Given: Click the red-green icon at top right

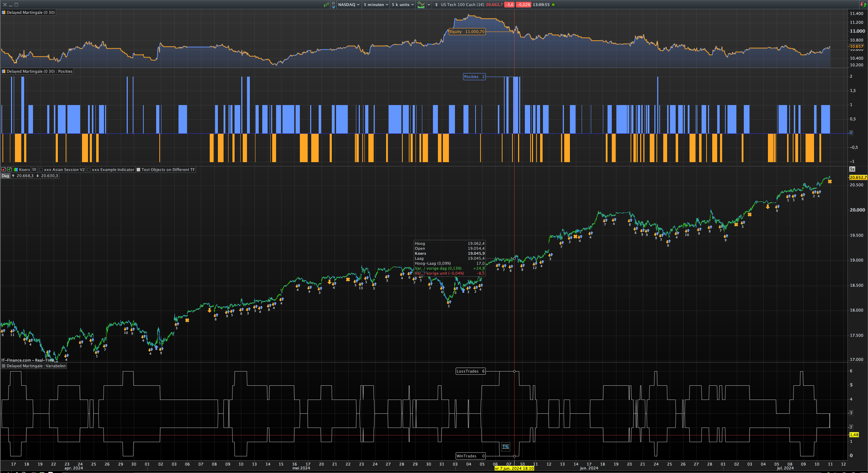Looking at the screenshot, I should coord(863,5).
